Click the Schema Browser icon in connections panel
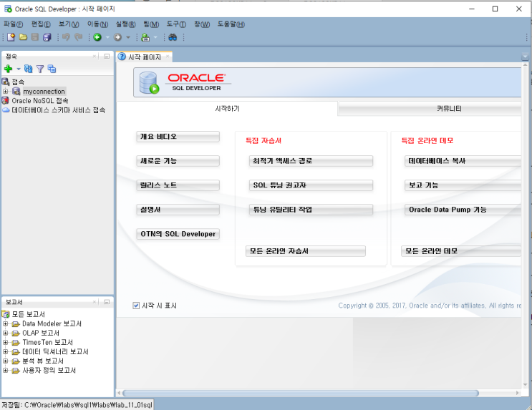This screenshot has width=532, height=410. point(52,69)
